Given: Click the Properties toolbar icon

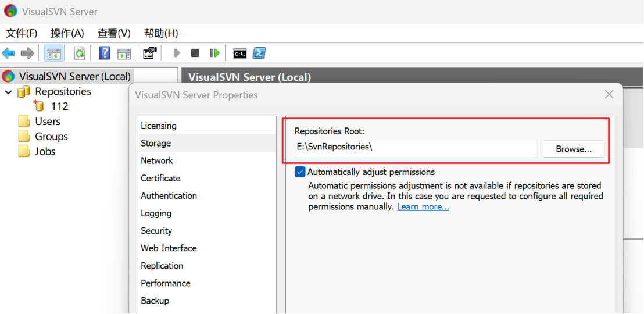Looking at the screenshot, I should 149,53.
